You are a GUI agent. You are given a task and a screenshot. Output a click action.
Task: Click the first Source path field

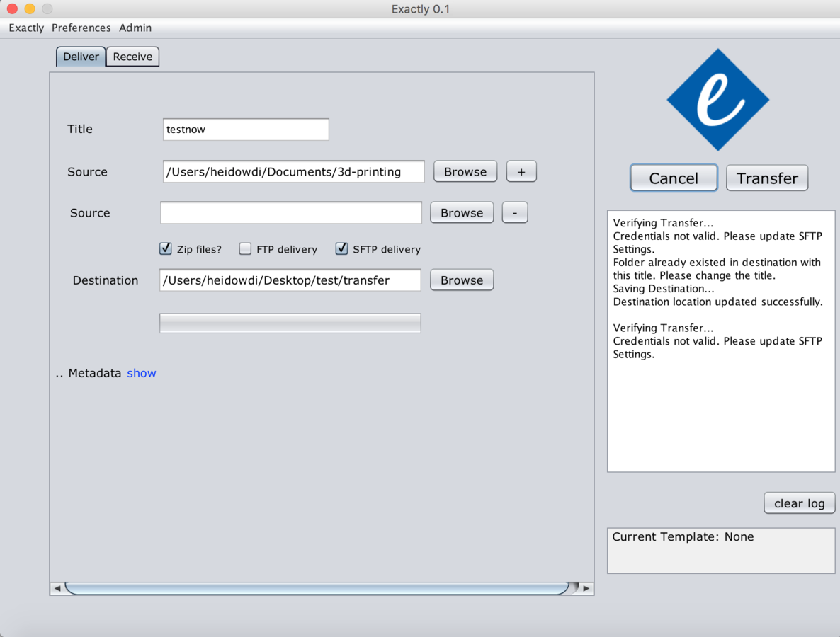pos(293,172)
